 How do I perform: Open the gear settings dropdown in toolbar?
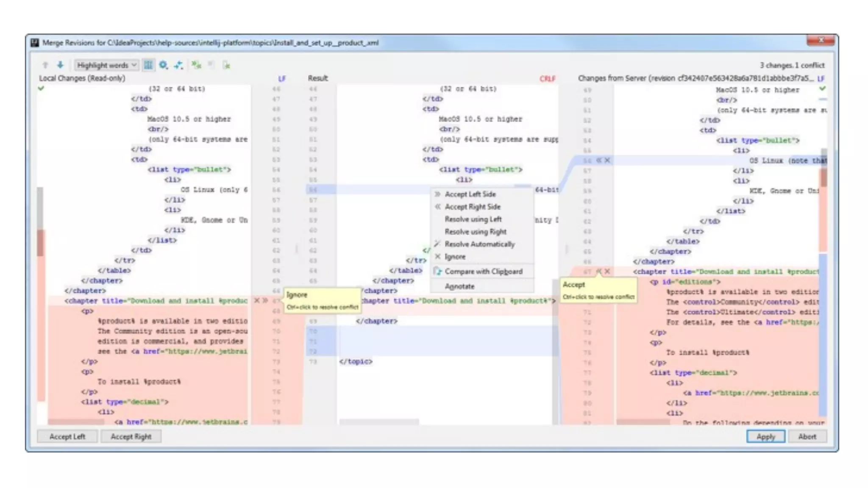163,65
